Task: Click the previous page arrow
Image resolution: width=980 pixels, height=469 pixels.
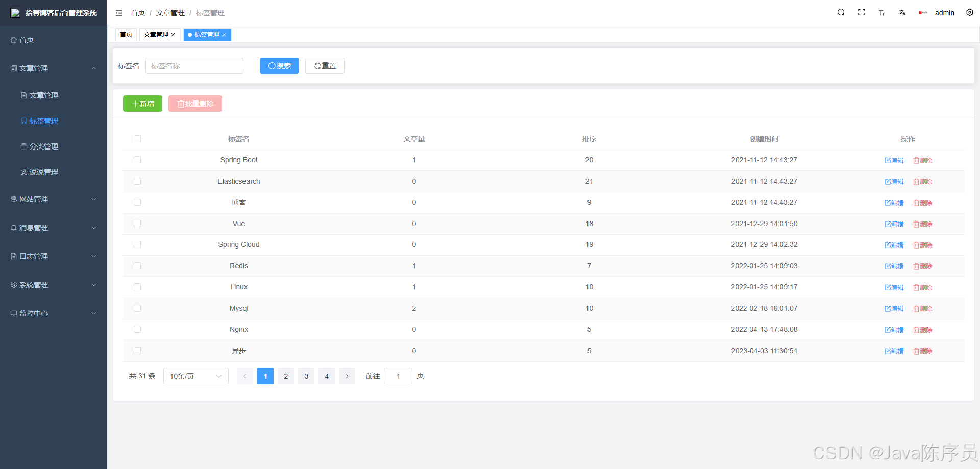Action: (245, 376)
